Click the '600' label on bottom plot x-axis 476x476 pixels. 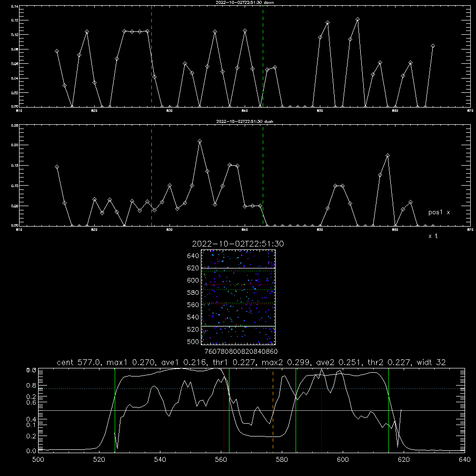pos(343,459)
